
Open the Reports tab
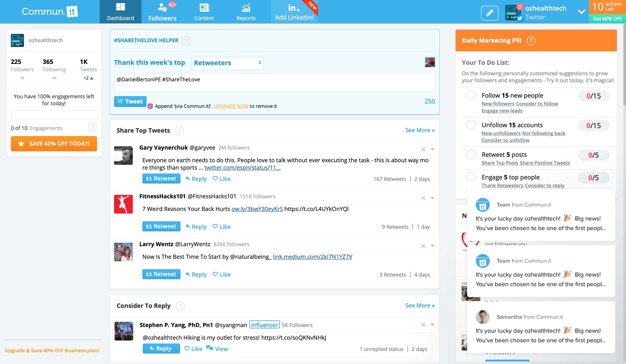[246, 12]
